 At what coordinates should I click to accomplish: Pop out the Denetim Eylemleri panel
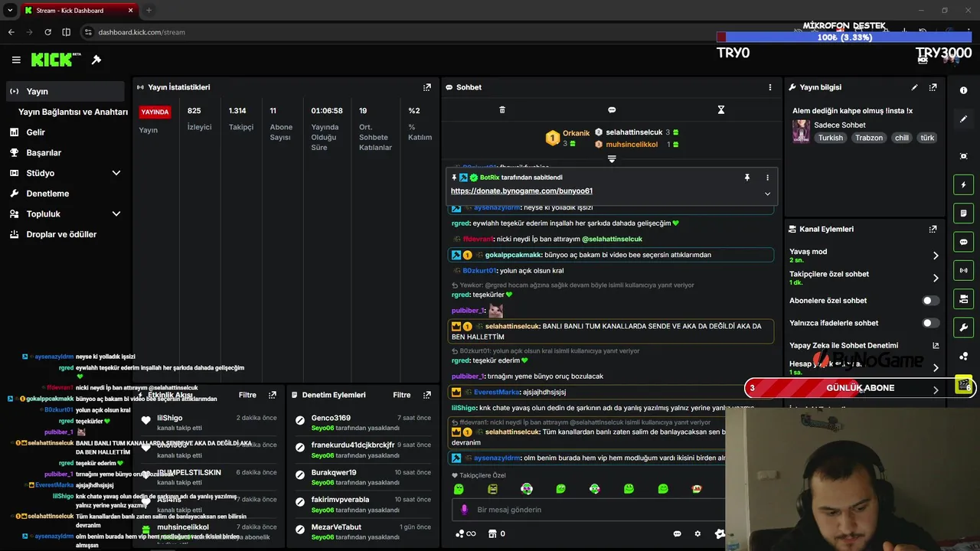427,395
